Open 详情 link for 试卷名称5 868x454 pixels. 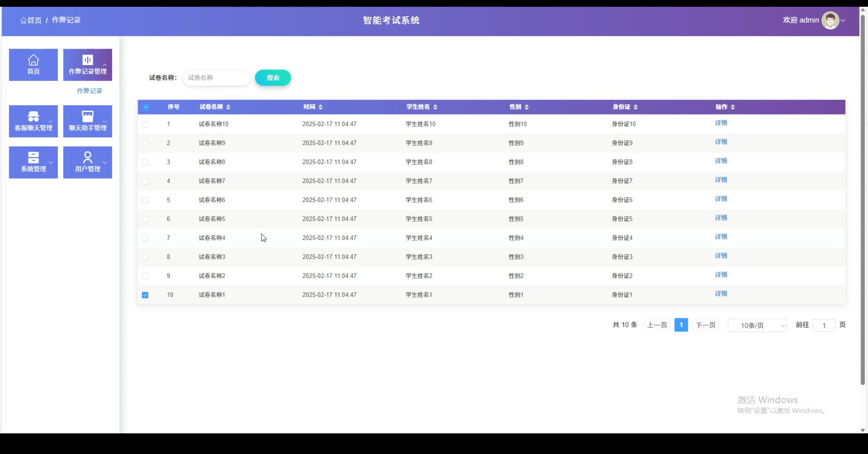click(x=721, y=218)
